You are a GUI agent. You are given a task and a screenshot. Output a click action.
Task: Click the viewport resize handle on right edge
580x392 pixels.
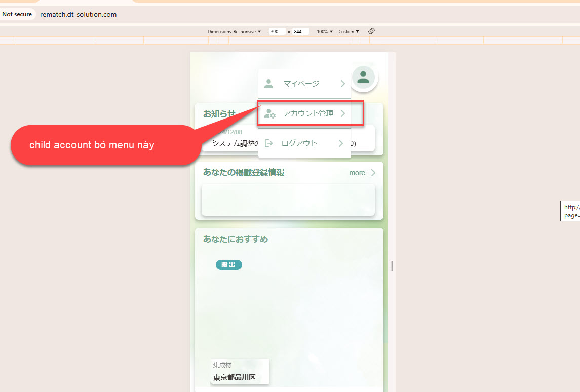[x=392, y=265]
